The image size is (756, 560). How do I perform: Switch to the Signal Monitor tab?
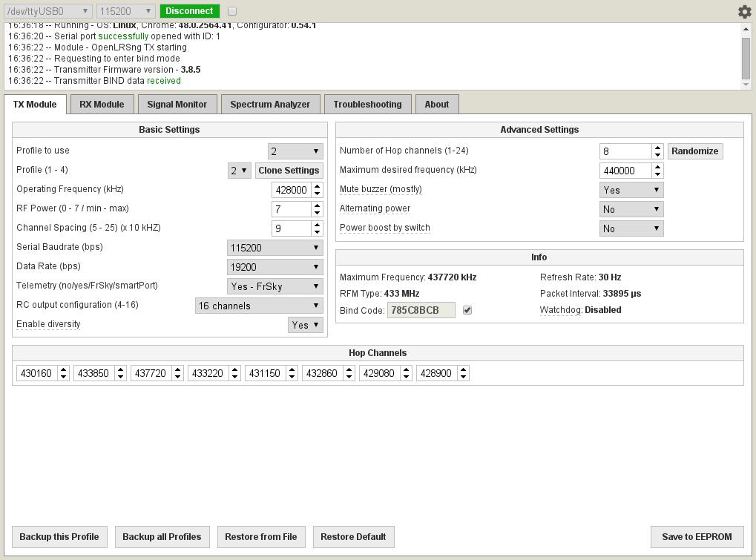(x=177, y=104)
